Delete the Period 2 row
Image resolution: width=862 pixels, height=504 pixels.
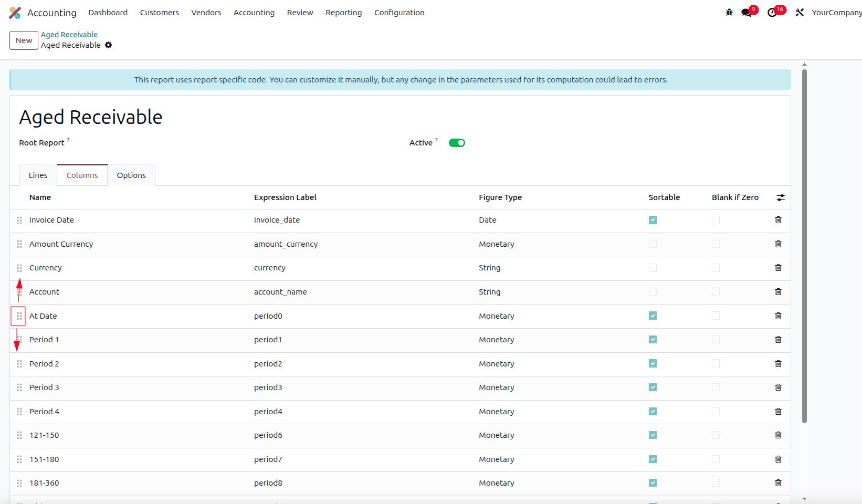pos(778,364)
